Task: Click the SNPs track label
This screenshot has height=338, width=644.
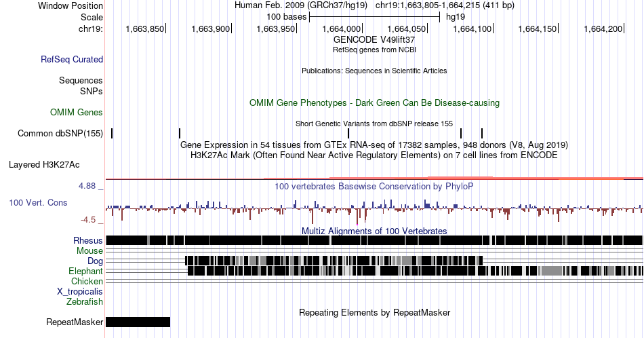Action: pos(92,91)
